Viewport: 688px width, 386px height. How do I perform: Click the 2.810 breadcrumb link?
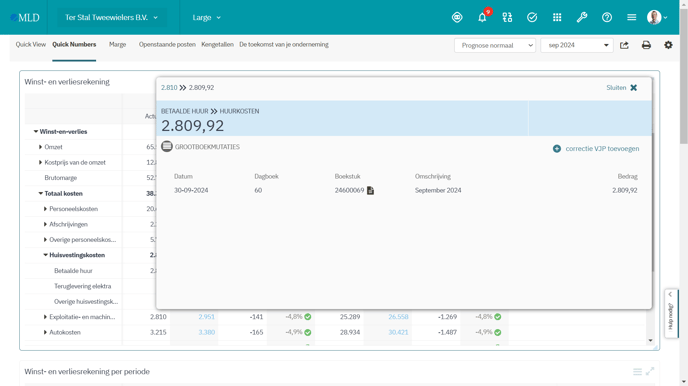169,88
